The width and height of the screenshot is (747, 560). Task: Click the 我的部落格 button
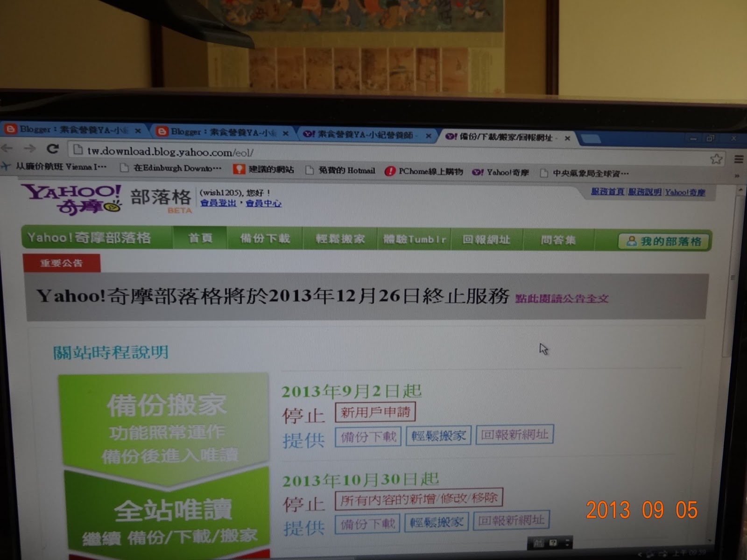(x=663, y=241)
